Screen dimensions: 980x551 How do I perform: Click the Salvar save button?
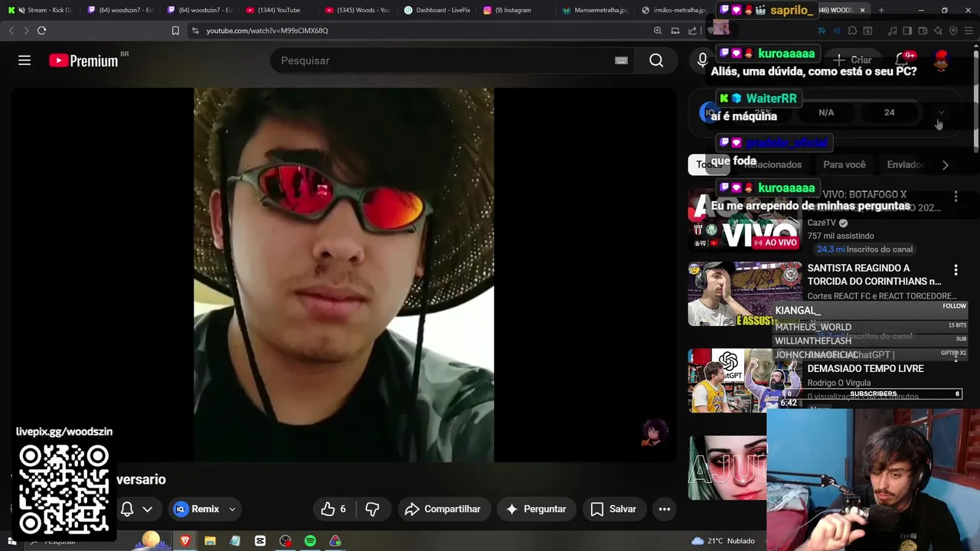613,509
